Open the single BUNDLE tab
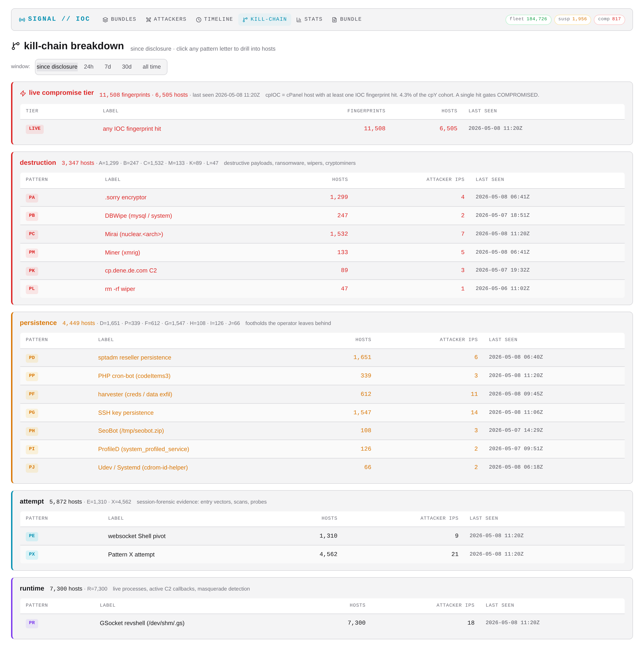 pyautogui.click(x=347, y=20)
